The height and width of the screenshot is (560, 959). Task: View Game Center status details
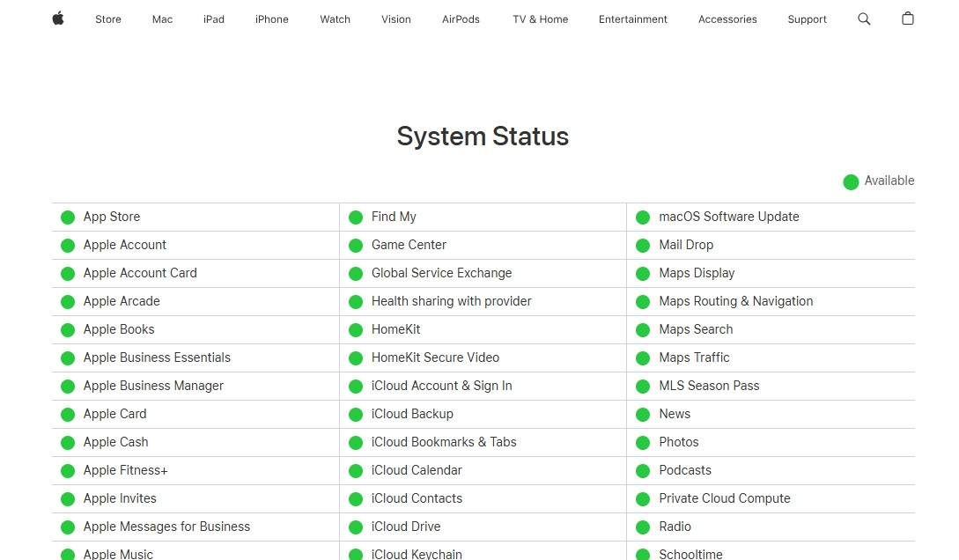[x=409, y=245]
